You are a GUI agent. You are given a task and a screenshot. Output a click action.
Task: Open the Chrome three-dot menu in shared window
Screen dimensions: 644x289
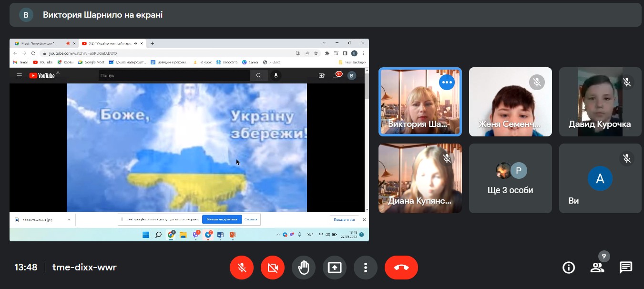point(364,53)
